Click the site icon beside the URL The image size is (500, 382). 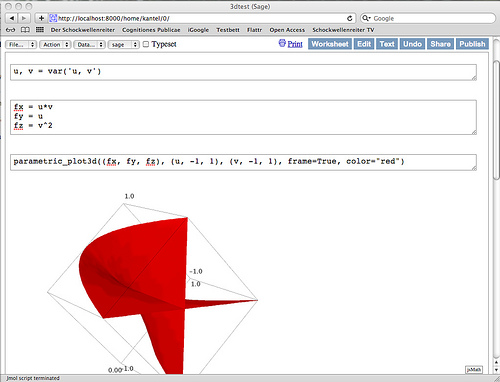tap(53, 18)
